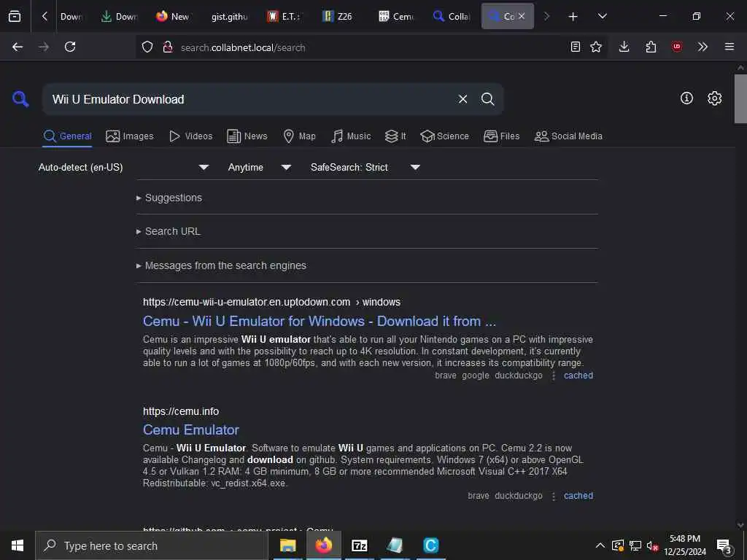Toggle reader view icon
Image resolution: width=747 pixels, height=560 pixels.
(x=576, y=47)
